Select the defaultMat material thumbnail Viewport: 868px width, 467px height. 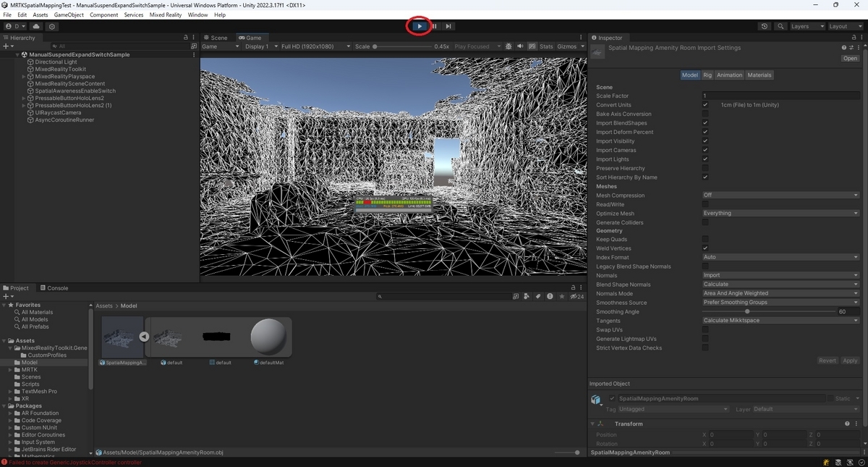coord(268,337)
